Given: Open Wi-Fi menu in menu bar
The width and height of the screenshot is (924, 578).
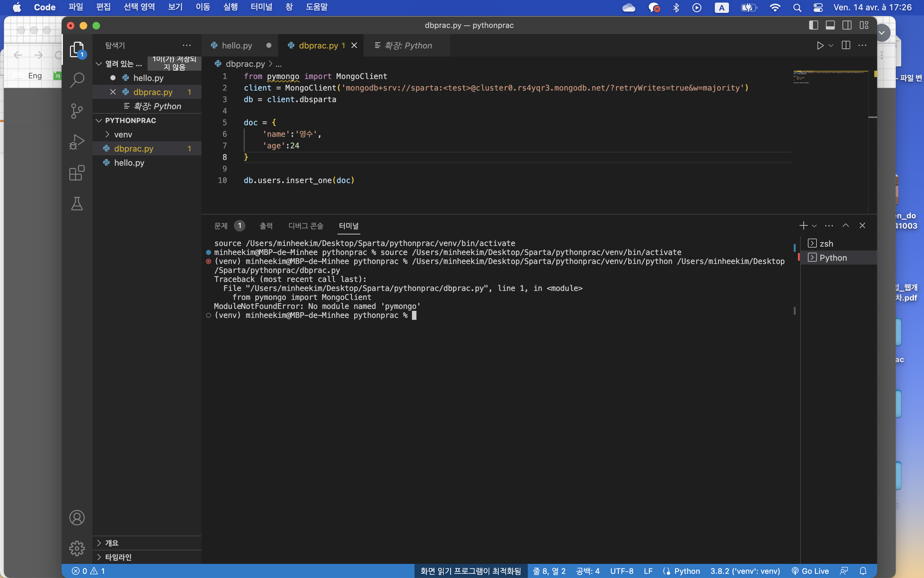Looking at the screenshot, I should pyautogui.click(x=775, y=8).
